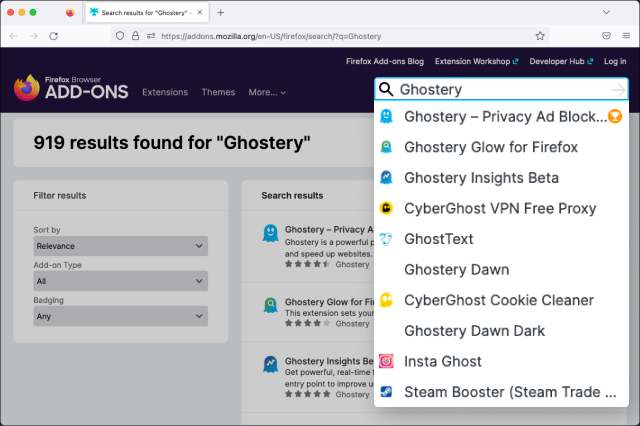Bookmark this page with the star icon

point(540,35)
